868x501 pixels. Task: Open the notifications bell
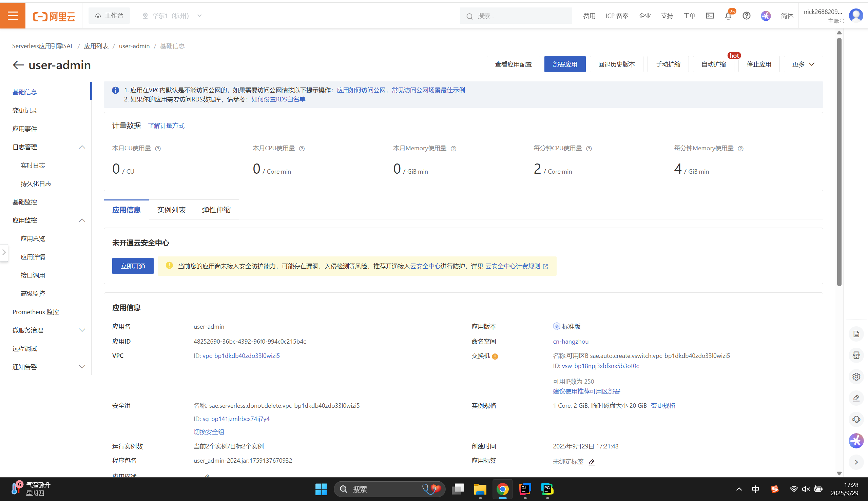[x=728, y=16]
